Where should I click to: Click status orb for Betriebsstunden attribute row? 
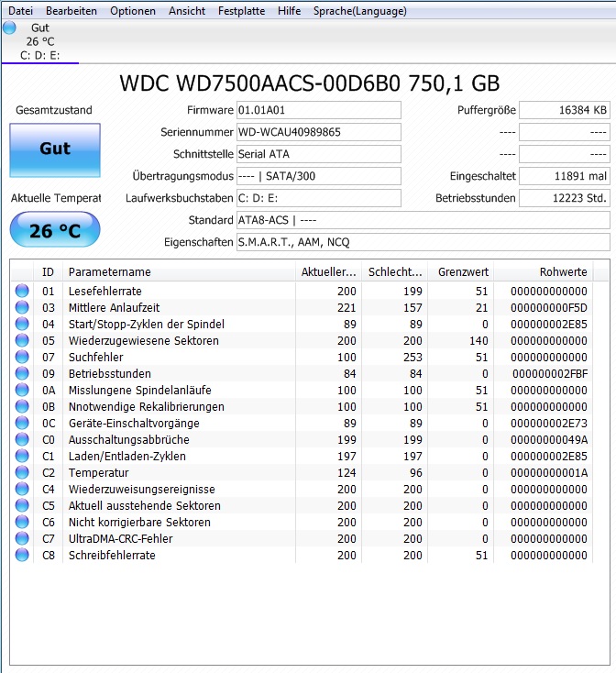click(22, 373)
